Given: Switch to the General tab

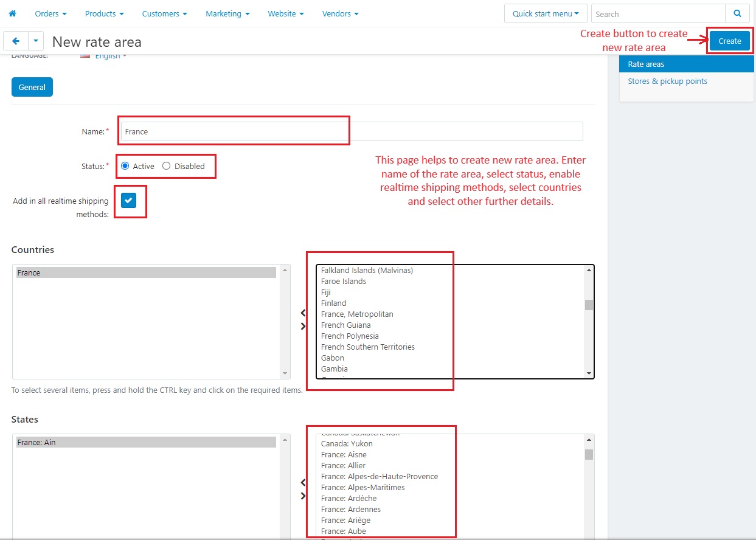Looking at the screenshot, I should coord(32,87).
